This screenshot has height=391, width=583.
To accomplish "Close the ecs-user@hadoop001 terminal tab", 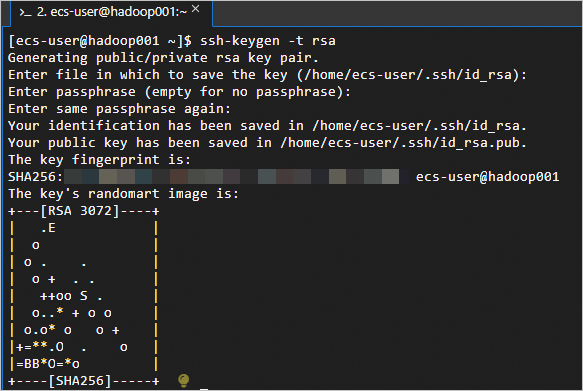I will 196,9.
